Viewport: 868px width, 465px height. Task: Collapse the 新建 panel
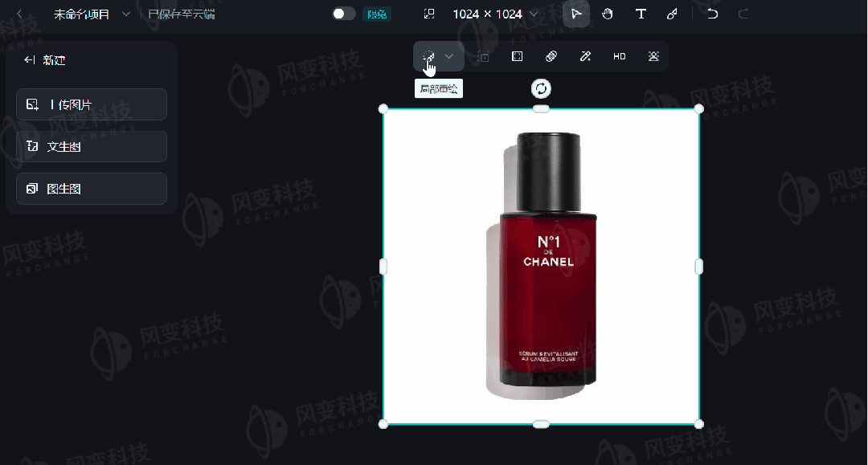(x=31, y=60)
